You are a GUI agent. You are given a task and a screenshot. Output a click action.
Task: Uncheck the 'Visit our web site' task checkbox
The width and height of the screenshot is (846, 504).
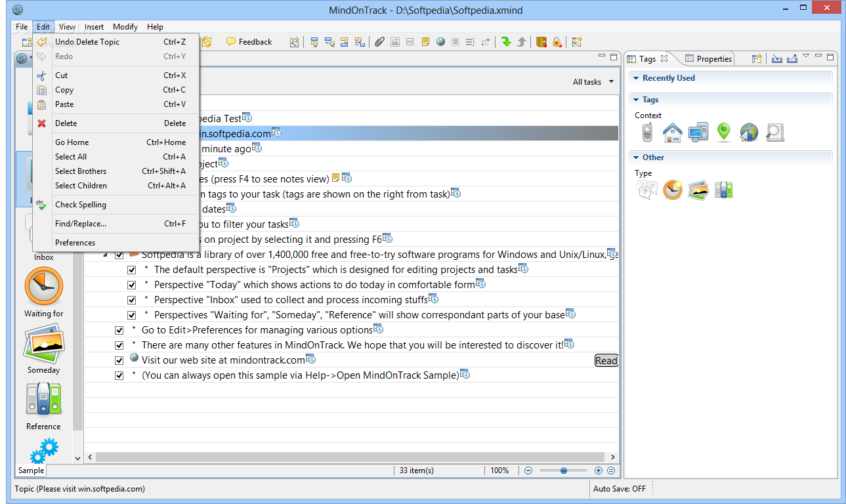pos(119,360)
